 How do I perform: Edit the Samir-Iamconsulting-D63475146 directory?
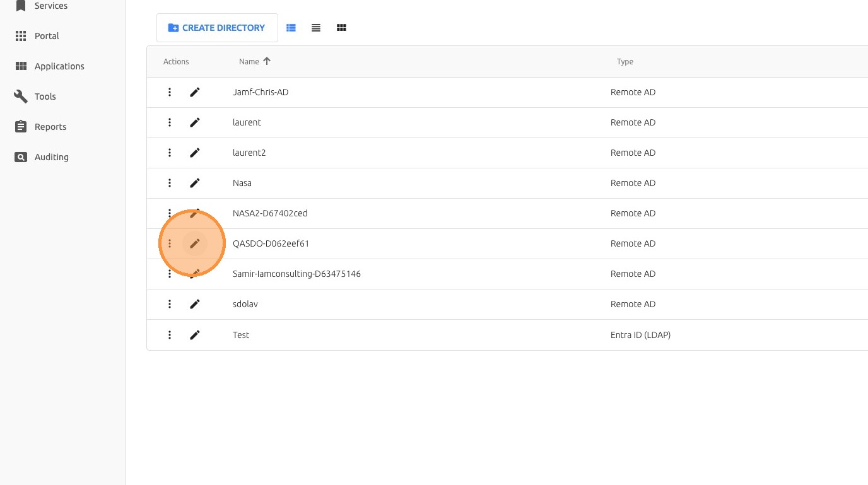[195, 274]
